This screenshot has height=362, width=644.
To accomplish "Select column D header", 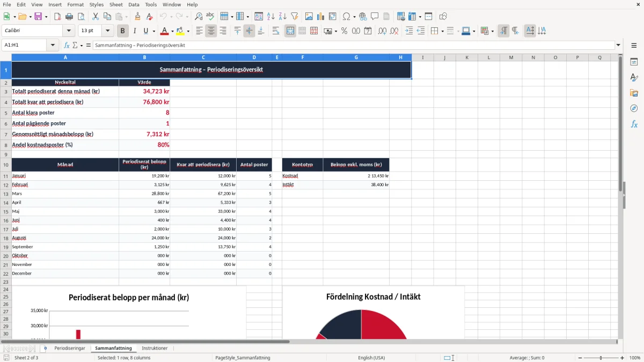I will click(x=254, y=57).
